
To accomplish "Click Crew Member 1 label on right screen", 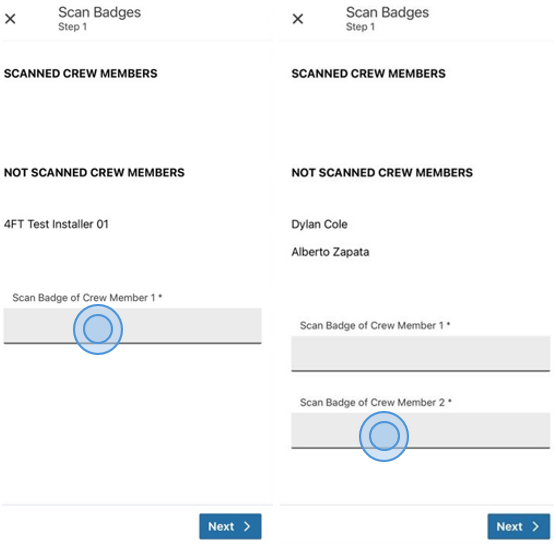I will point(375,325).
